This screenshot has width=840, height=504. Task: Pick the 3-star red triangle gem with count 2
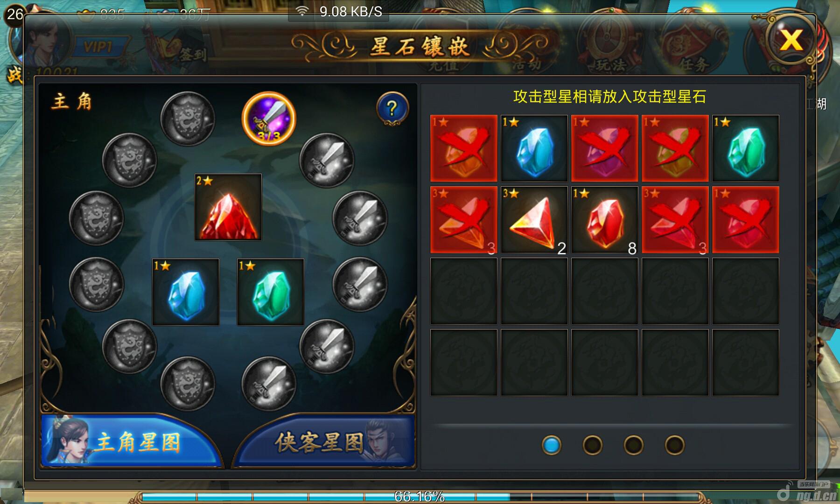tap(534, 220)
